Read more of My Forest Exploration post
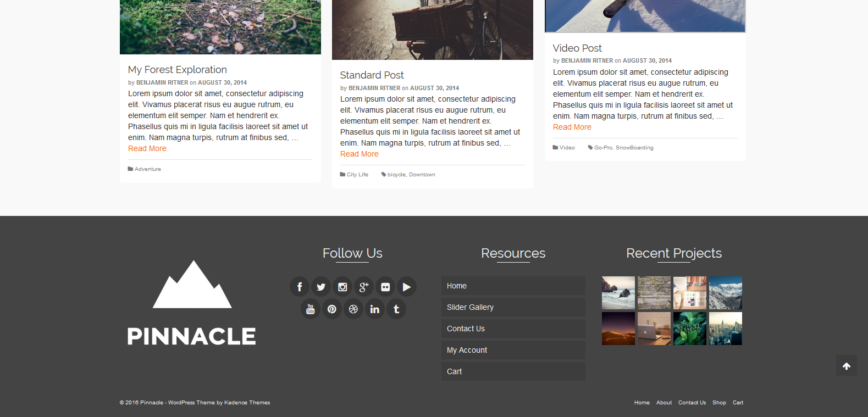Image resolution: width=868 pixels, height=417 pixels. pyautogui.click(x=147, y=148)
